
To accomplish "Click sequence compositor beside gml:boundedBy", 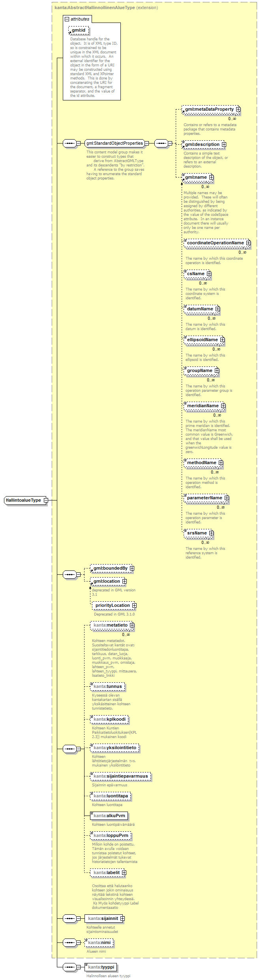I will pos(70,574).
